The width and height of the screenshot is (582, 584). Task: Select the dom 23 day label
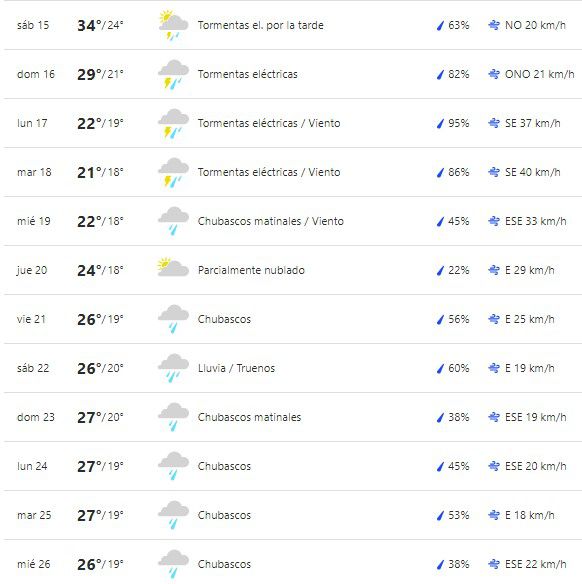[x=36, y=417]
